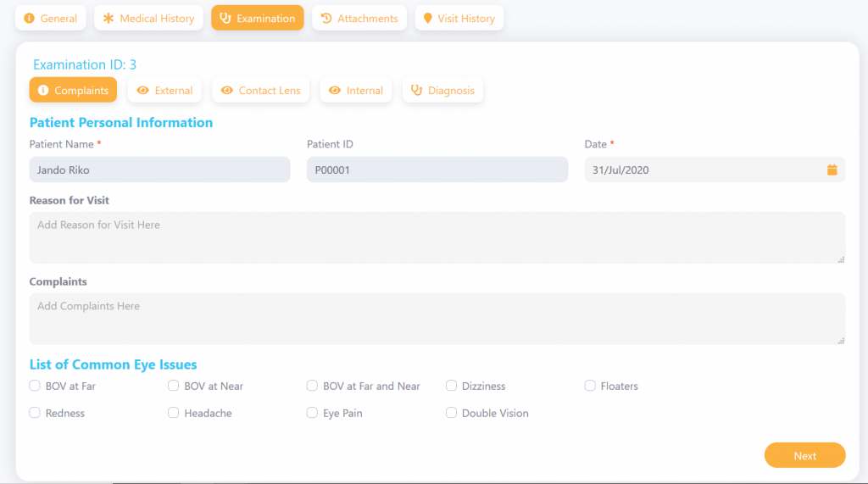Click into the Complaints text area
This screenshot has height=484, width=868.
coord(437,319)
